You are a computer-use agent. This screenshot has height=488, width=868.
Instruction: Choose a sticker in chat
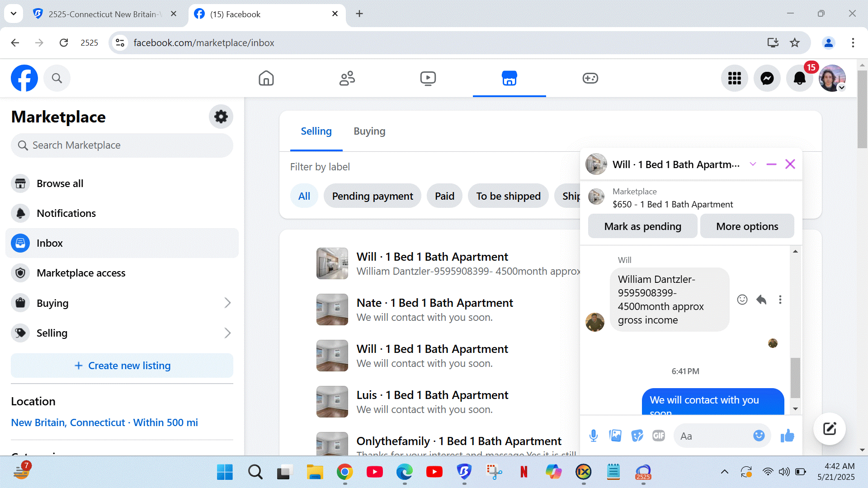[637, 436]
